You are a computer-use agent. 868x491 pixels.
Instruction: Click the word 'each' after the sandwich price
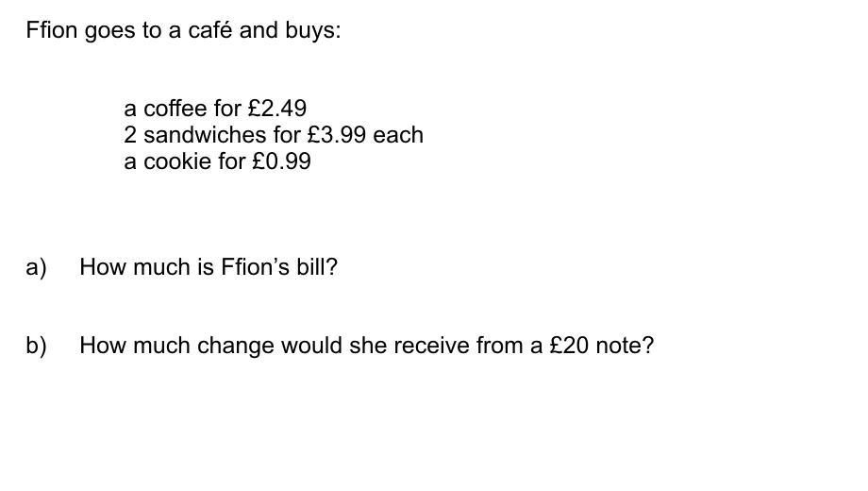pos(398,135)
